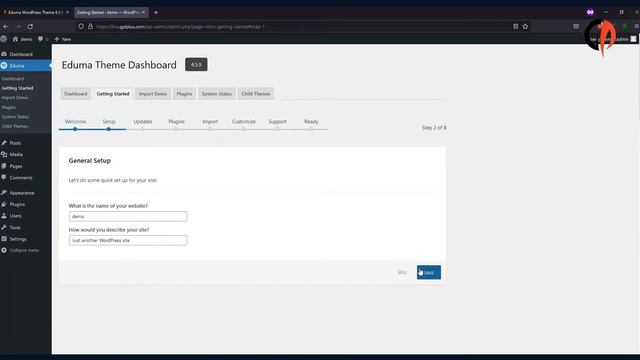Open Getting Started submenu item
This screenshot has height=360, width=640.
[x=18, y=88]
